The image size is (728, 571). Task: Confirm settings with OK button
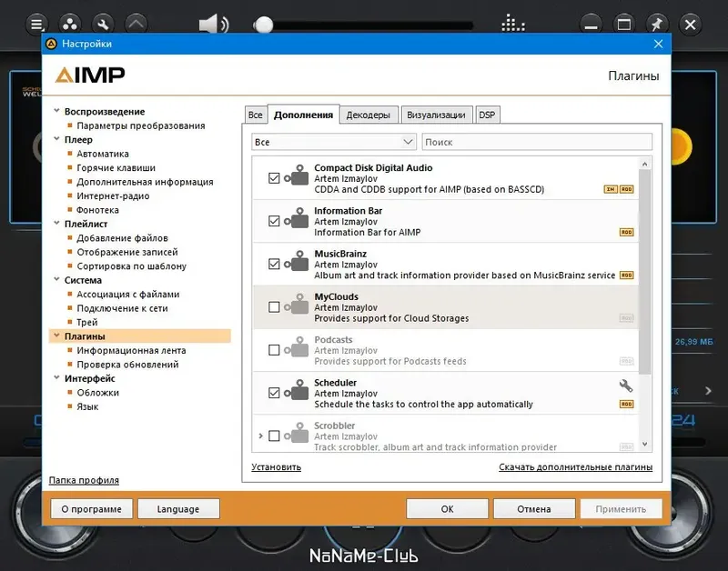pos(447,509)
